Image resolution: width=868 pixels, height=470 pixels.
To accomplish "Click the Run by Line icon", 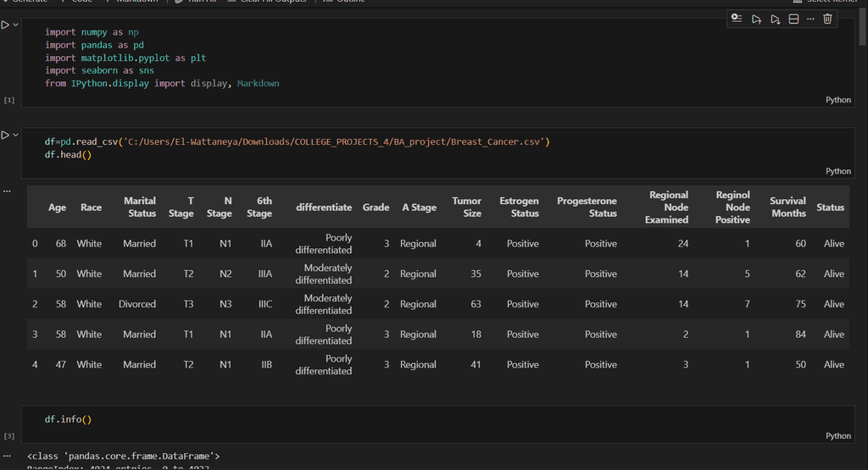I will 737,19.
